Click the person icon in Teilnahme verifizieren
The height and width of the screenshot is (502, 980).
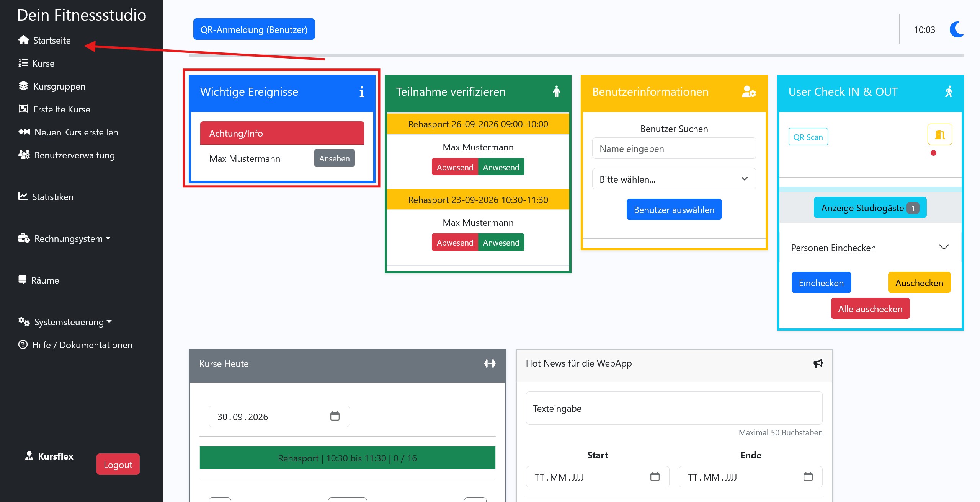click(557, 91)
